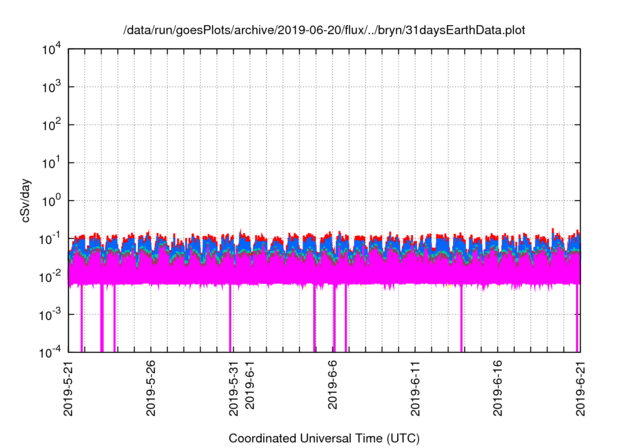Click the 2019-6-21 date label
This screenshot has height=448, width=640.
click(580, 388)
